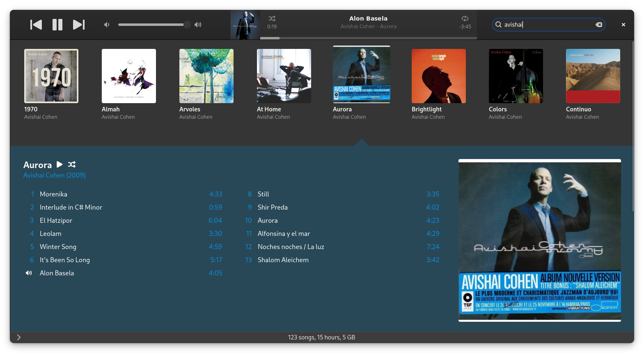
Task: Open the Arvoles album cover
Action: tap(206, 76)
